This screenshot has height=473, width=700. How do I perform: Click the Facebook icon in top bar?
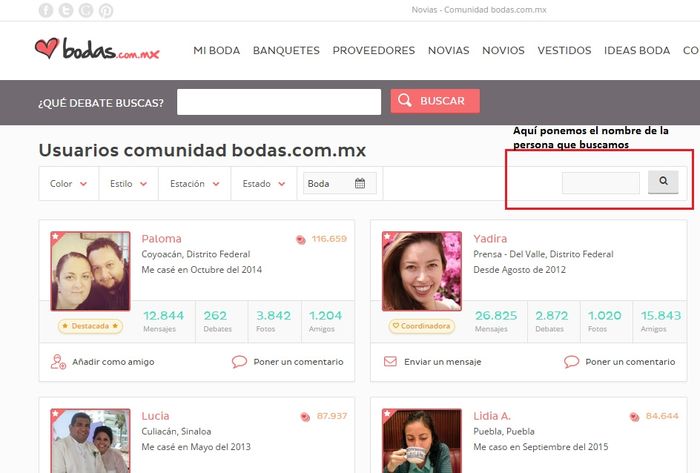coord(46,11)
